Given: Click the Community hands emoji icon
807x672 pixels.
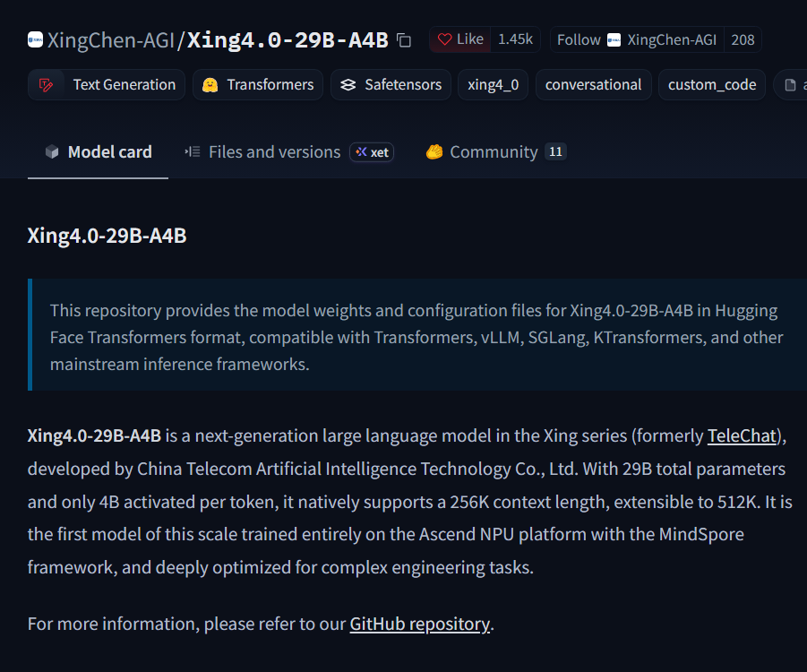Looking at the screenshot, I should point(434,152).
